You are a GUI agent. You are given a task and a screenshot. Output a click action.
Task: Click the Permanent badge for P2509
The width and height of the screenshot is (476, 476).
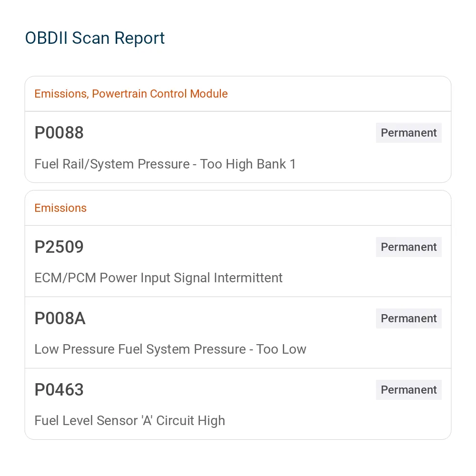[408, 247]
